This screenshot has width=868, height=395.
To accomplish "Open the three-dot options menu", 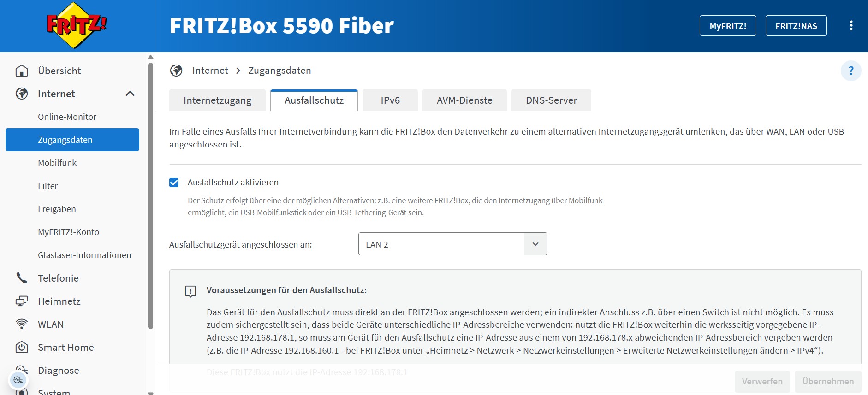I will [x=851, y=26].
